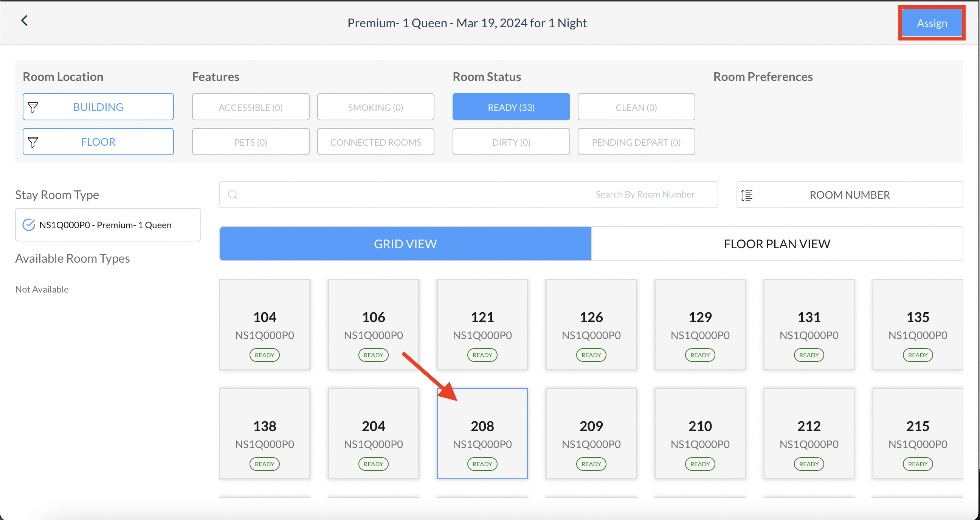Click the sort lines icon beside ROOM NUMBER

(747, 195)
